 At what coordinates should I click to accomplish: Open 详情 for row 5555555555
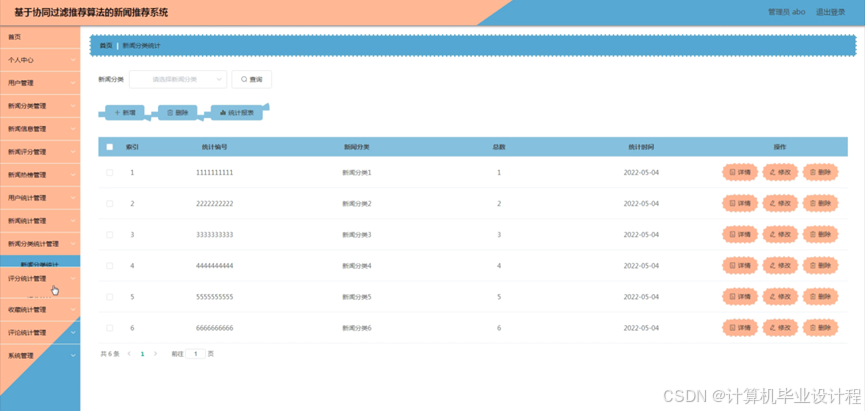pyautogui.click(x=740, y=297)
